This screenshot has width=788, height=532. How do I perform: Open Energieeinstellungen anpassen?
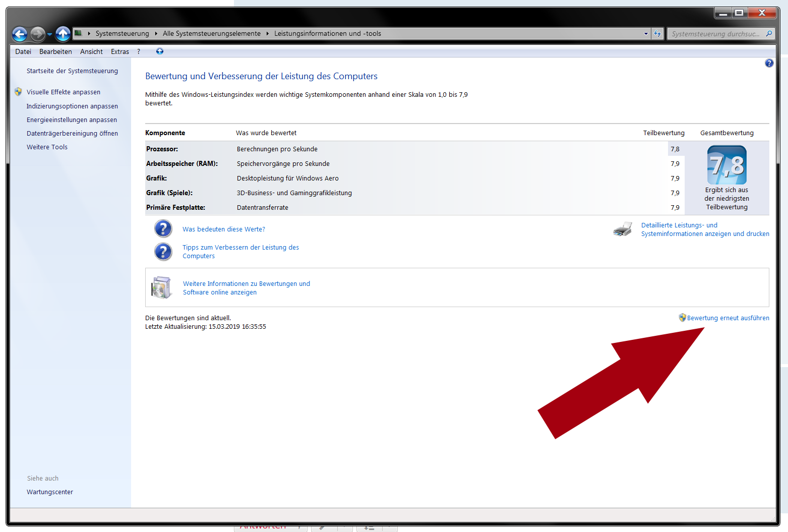click(72, 120)
